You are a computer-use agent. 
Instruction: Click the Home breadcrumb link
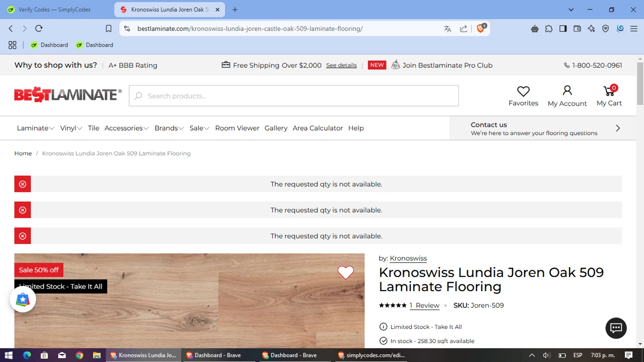tap(23, 153)
